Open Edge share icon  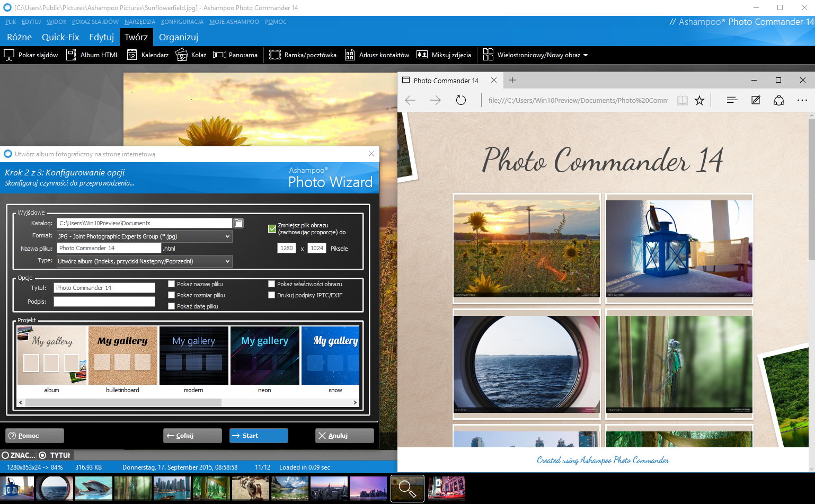(x=779, y=100)
